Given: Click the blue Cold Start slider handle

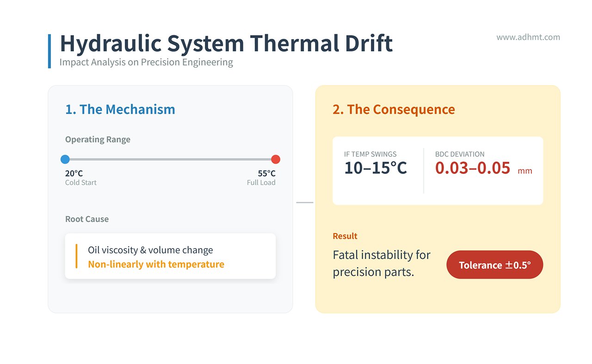Looking at the screenshot, I should click(65, 160).
